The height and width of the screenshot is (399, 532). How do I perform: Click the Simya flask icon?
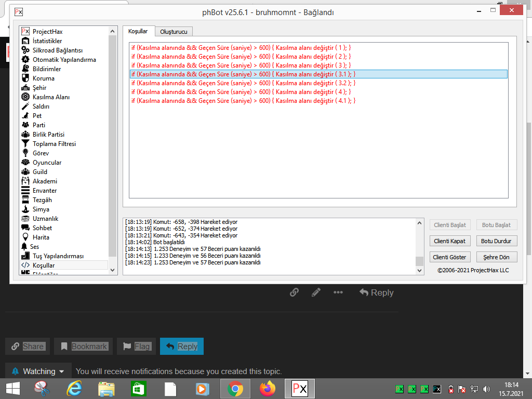pyautogui.click(x=25, y=209)
